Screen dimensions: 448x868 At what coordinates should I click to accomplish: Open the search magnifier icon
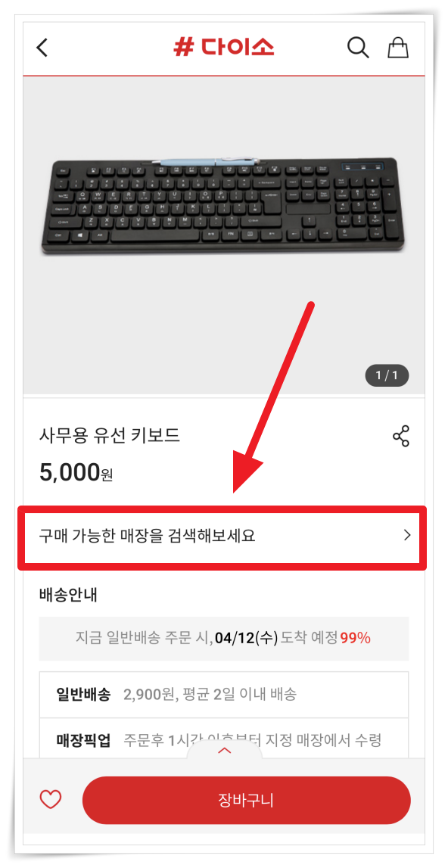coord(358,48)
